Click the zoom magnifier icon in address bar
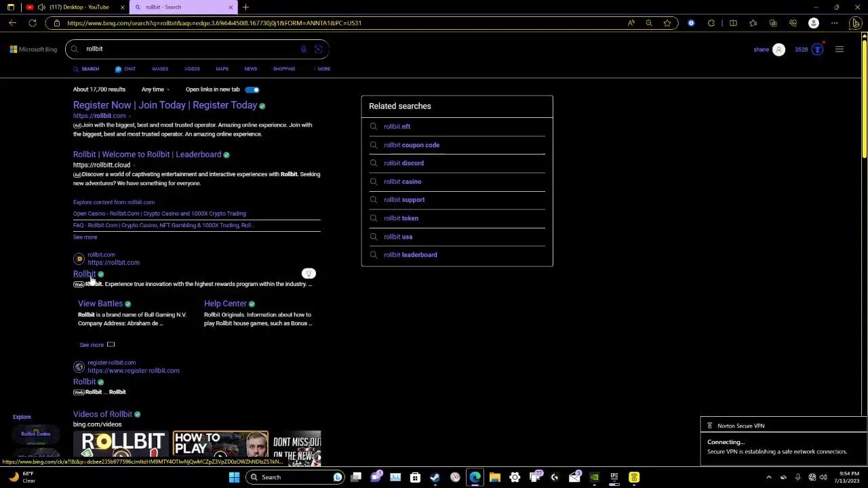Image resolution: width=868 pixels, height=488 pixels. (649, 23)
